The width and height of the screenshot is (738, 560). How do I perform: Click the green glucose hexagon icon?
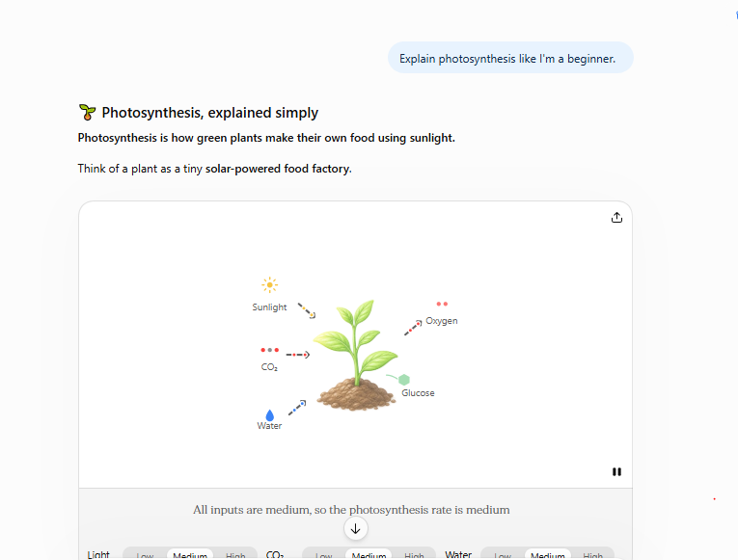point(404,380)
